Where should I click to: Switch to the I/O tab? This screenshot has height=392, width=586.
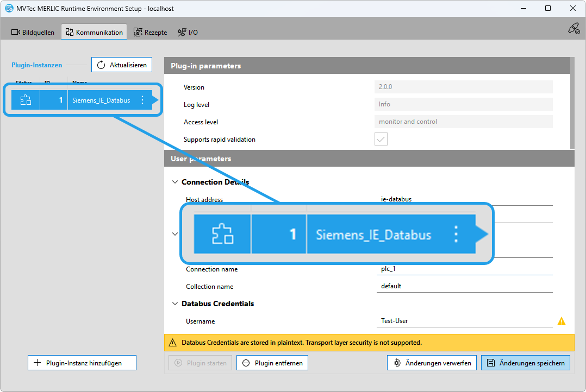pyautogui.click(x=188, y=32)
